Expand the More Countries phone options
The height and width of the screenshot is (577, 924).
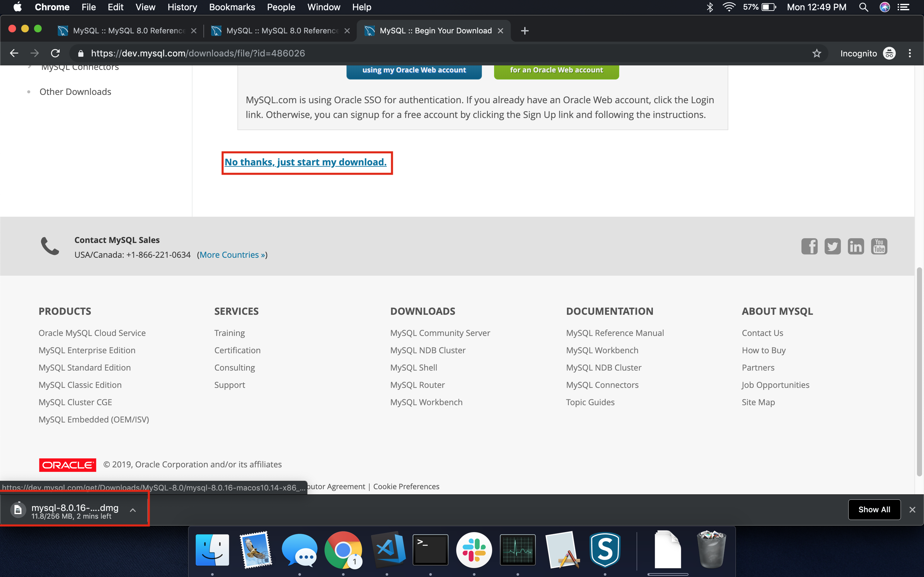[232, 255]
